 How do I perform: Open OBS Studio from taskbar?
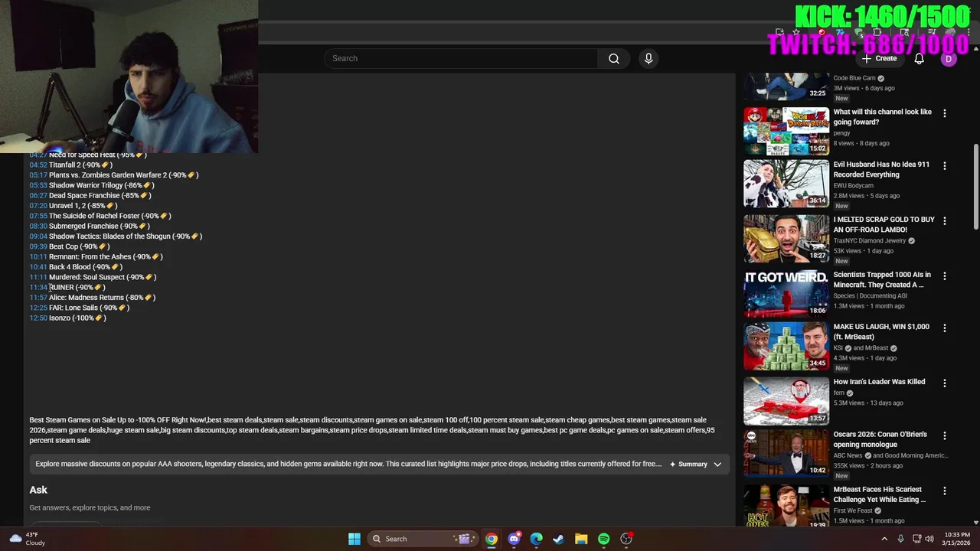626,539
